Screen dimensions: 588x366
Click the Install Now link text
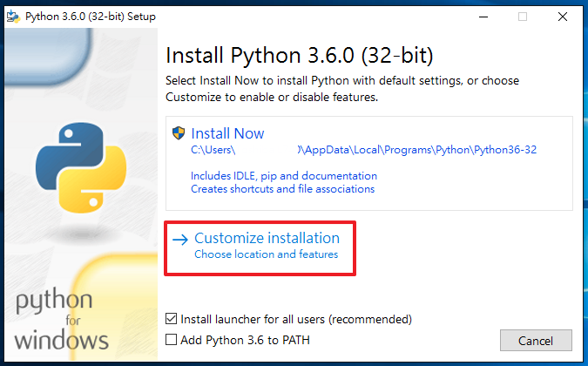pyautogui.click(x=227, y=133)
